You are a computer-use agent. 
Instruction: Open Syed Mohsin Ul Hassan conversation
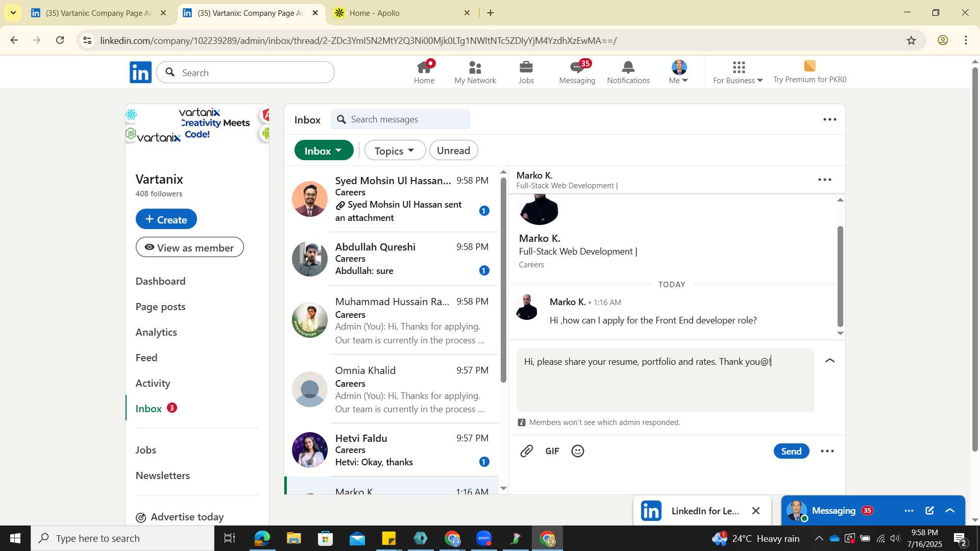[x=391, y=199]
